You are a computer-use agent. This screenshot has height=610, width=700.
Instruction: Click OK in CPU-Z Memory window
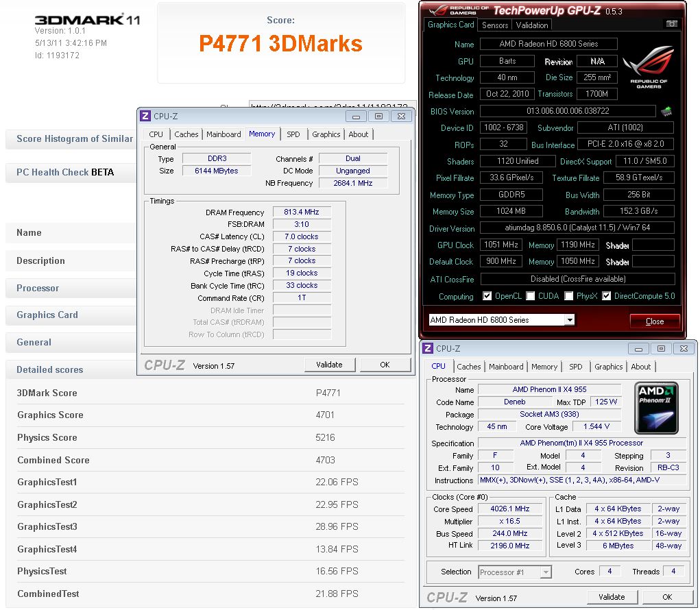tap(385, 365)
